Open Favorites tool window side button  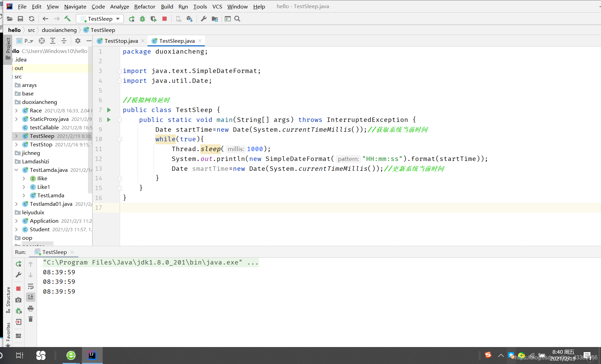coord(8,334)
